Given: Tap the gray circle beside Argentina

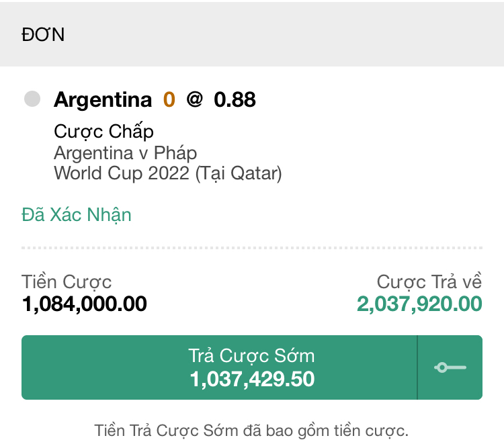Looking at the screenshot, I should [x=32, y=99].
